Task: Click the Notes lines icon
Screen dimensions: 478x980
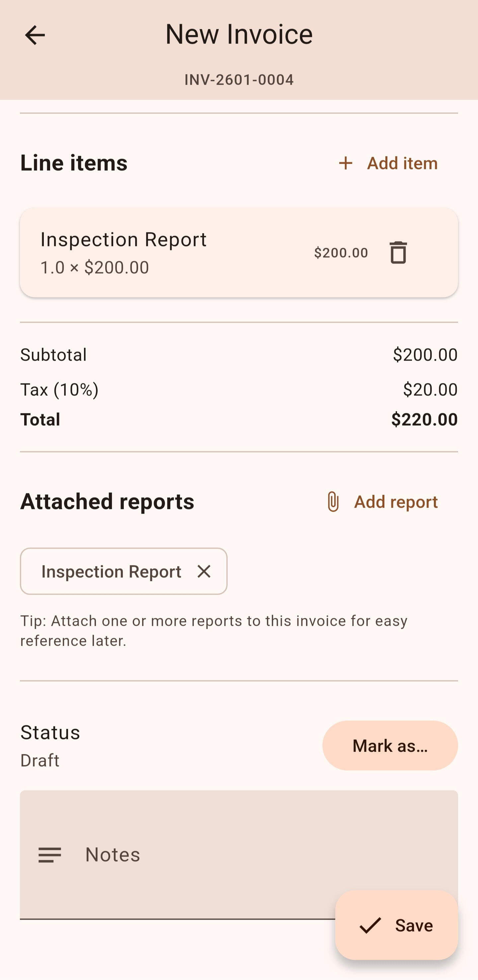Action: pos(50,855)
